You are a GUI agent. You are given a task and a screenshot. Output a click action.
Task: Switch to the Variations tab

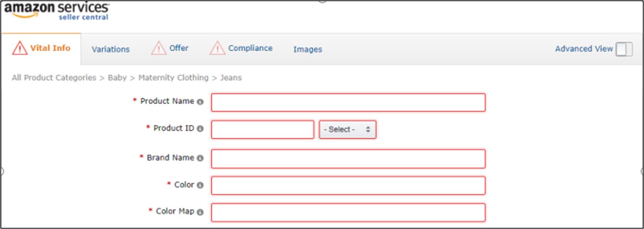pyautogui.click(x=111, y=49)
